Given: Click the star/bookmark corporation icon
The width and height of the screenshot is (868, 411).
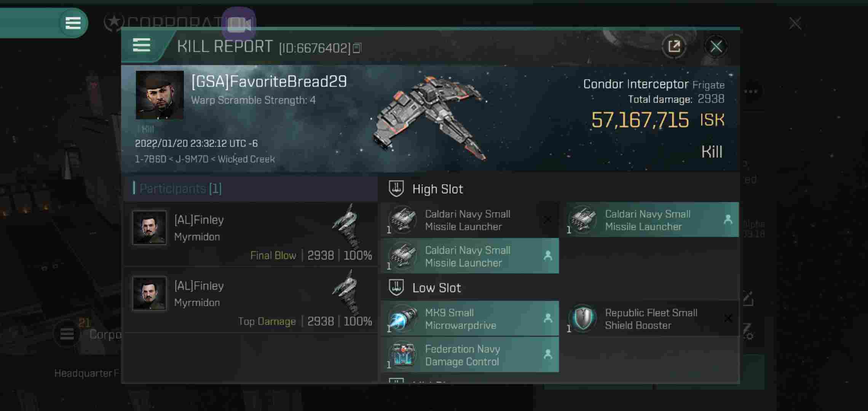Looking at the screenshot, I should click(x=113, y=23).
